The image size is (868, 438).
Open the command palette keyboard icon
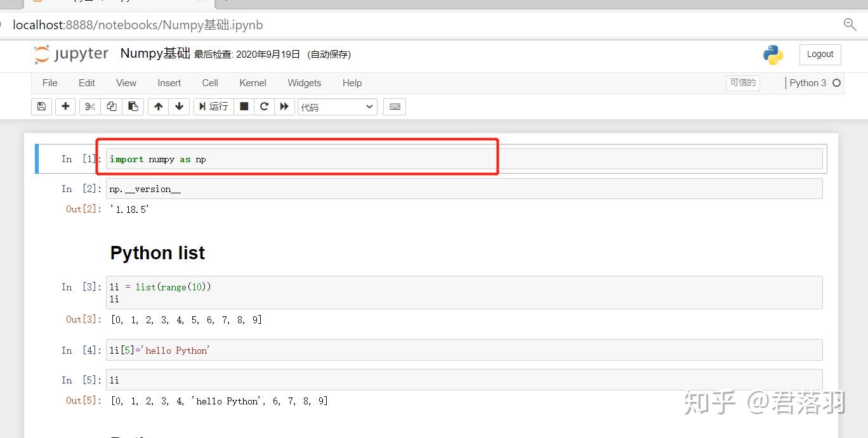click(x=394, y=106)
